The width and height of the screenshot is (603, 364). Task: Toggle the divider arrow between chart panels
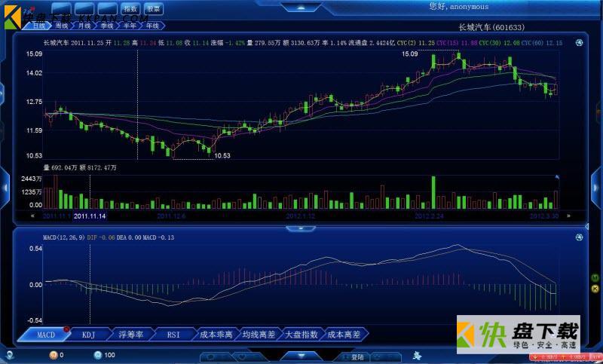pos(301,228)
